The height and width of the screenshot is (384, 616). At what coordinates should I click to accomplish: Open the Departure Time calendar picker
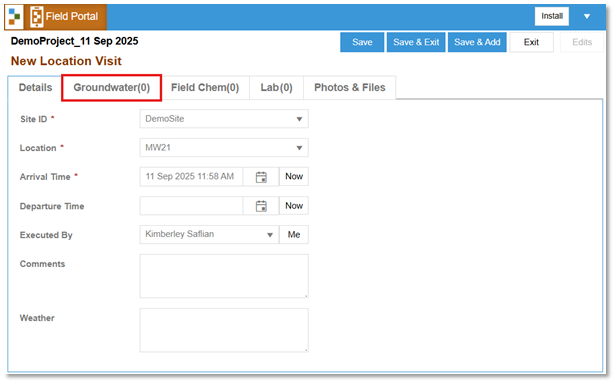[x=261, y=206]
